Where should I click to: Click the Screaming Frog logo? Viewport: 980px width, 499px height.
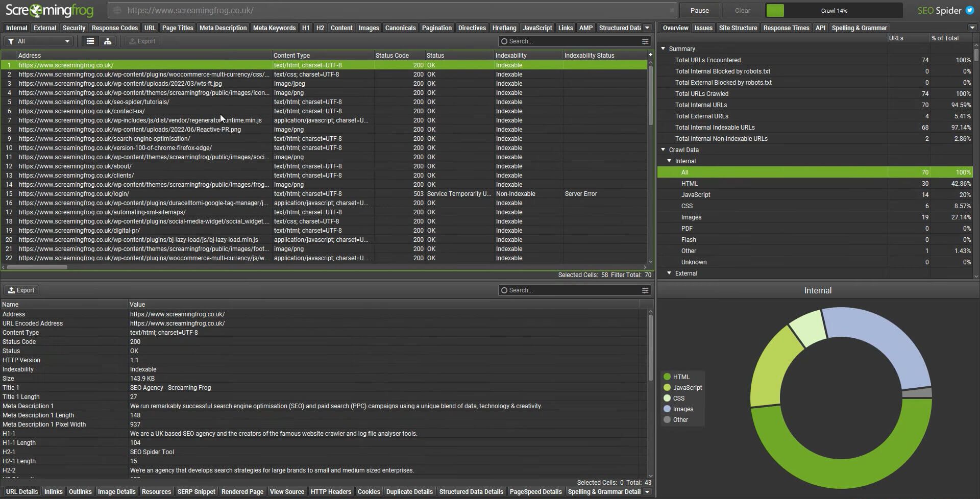[50, 10]
